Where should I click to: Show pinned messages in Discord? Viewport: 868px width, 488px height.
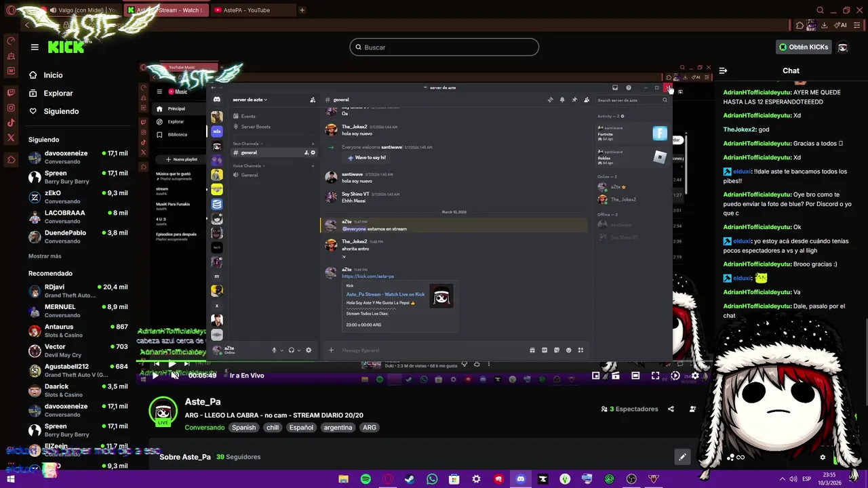(574, 100)
